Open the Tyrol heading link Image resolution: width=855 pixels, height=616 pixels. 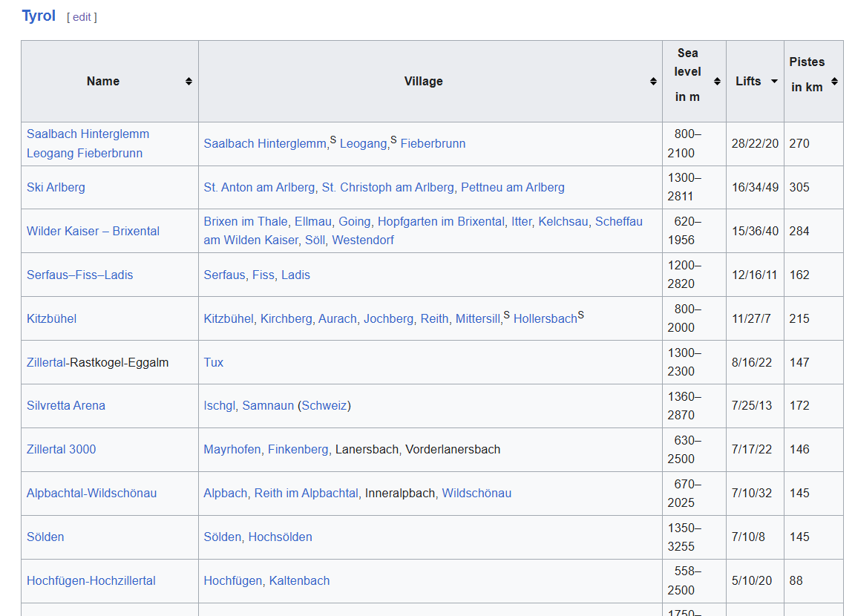click(x=39, y=16)
